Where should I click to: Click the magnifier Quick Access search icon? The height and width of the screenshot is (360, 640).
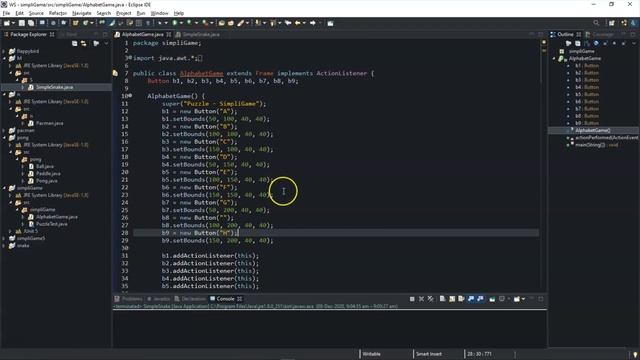click(x=596, y=23)
